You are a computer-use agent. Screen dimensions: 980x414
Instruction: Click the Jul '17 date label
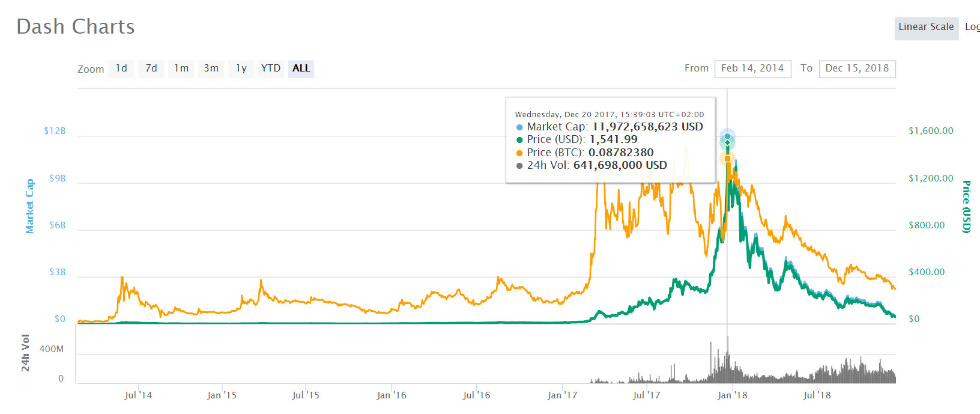click(x=646, y=395)
